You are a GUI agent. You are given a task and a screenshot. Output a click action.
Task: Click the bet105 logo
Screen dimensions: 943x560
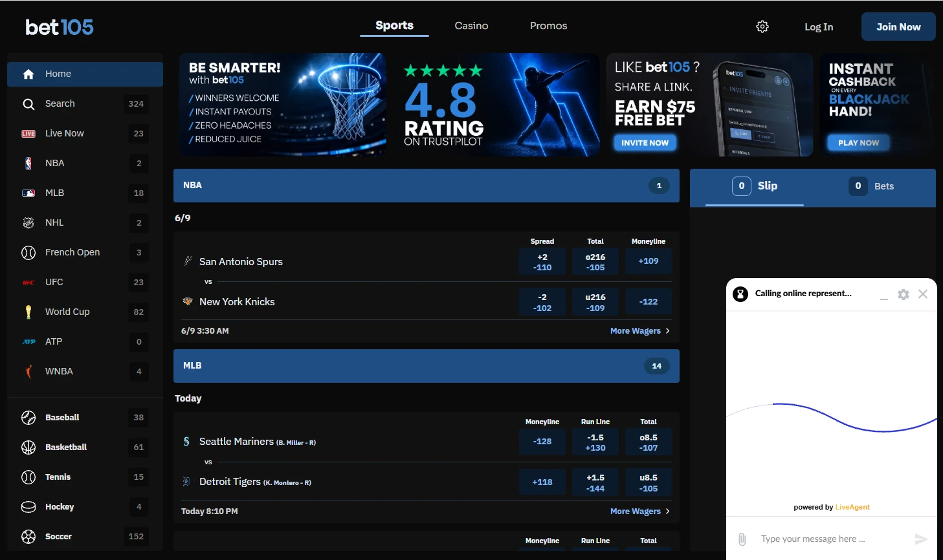pos(60,27)
